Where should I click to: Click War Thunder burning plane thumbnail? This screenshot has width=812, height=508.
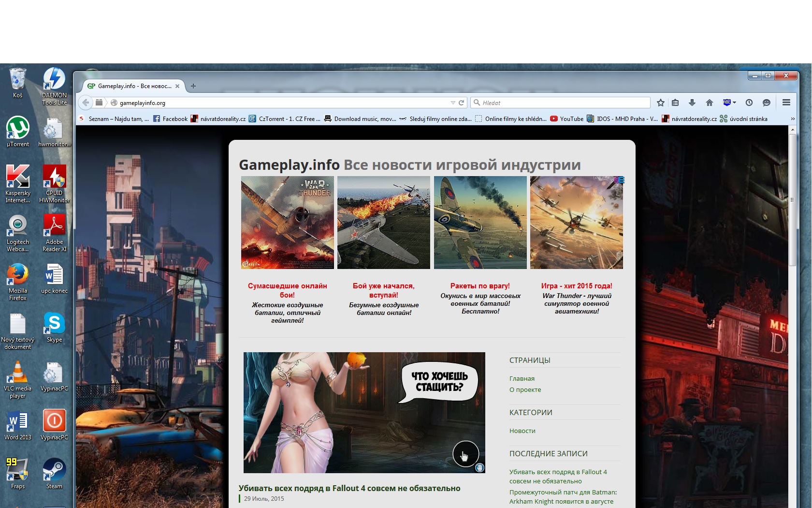tap(287, 223)
